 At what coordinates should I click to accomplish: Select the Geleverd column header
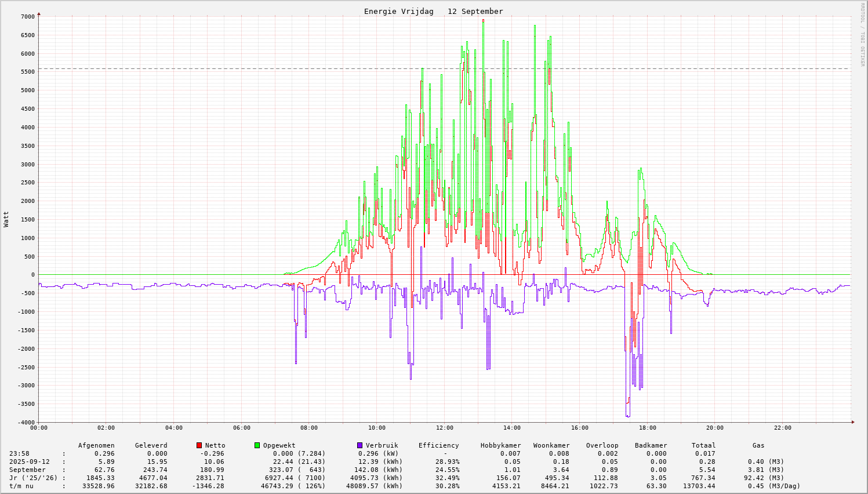click(151, 445)
